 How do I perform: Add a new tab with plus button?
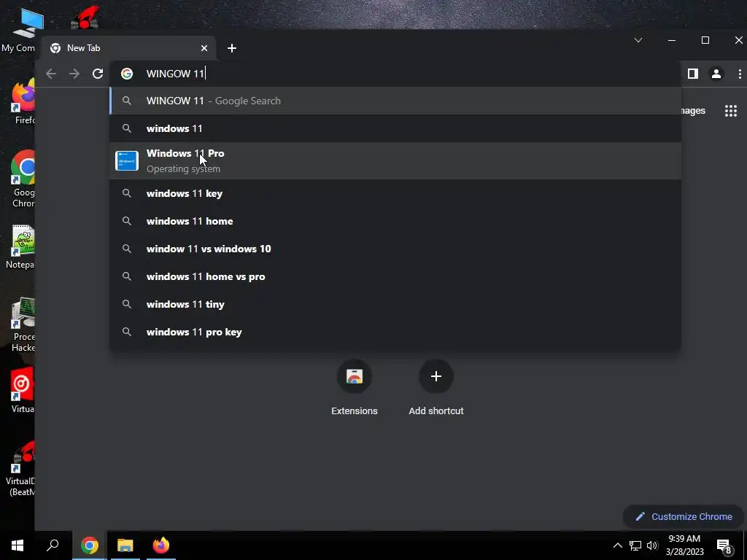[x=232, y=48]
